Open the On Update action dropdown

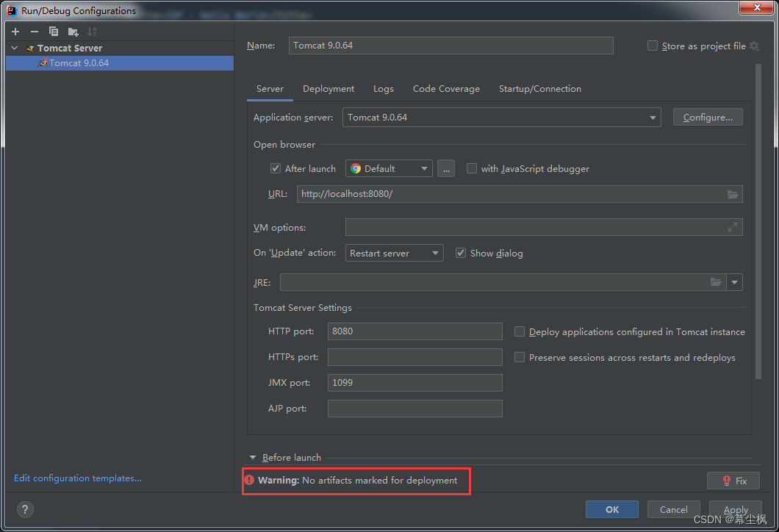[431, 253]
